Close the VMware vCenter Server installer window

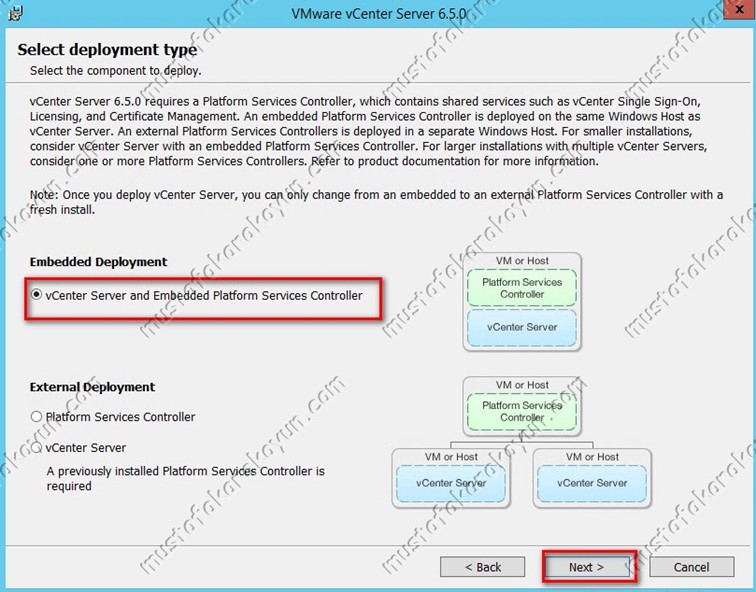(x=739, y=10)
